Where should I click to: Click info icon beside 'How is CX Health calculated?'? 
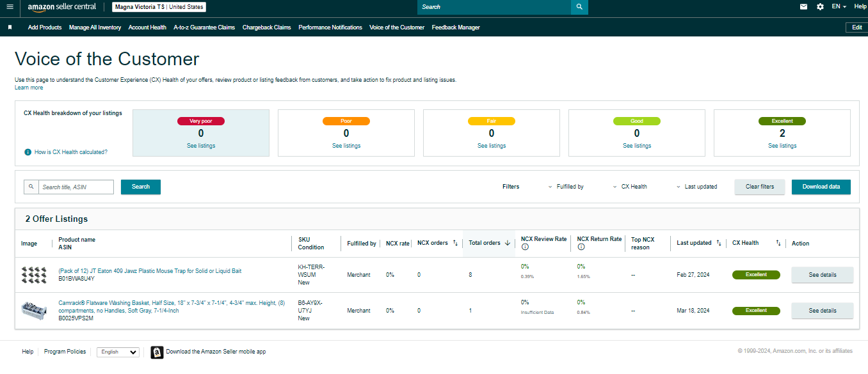[28, 152]
